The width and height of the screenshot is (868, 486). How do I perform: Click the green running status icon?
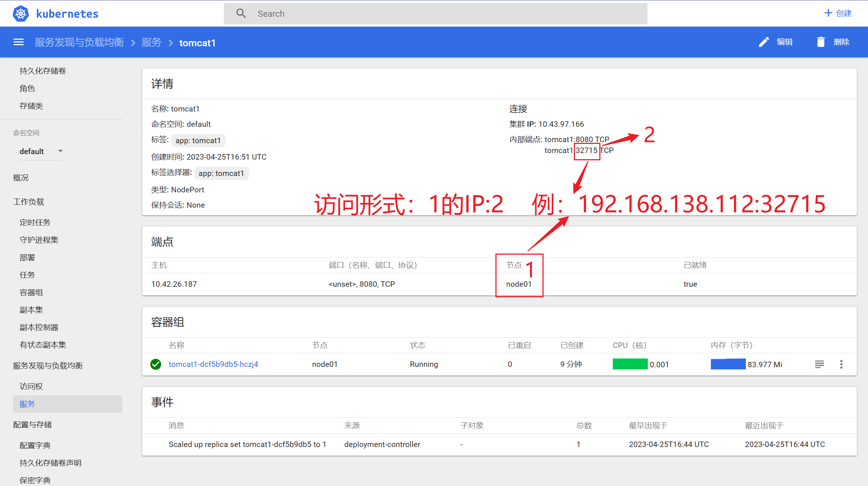click(156, 364)
